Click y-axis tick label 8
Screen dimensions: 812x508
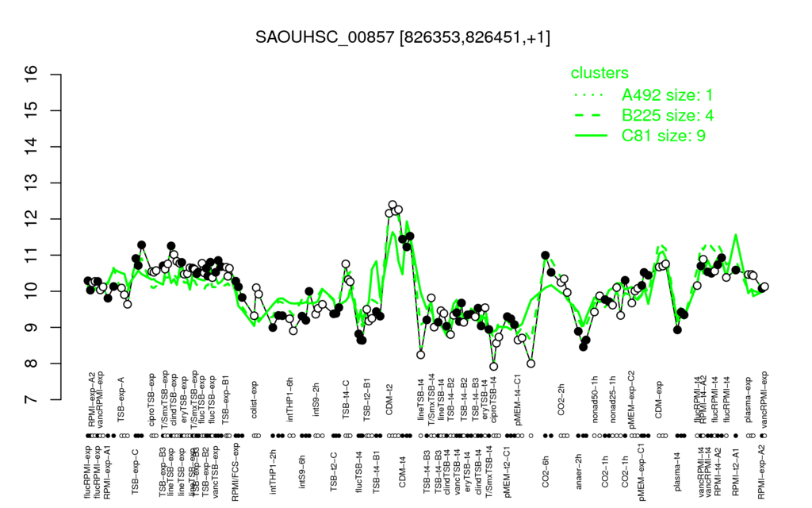[32, 364]
